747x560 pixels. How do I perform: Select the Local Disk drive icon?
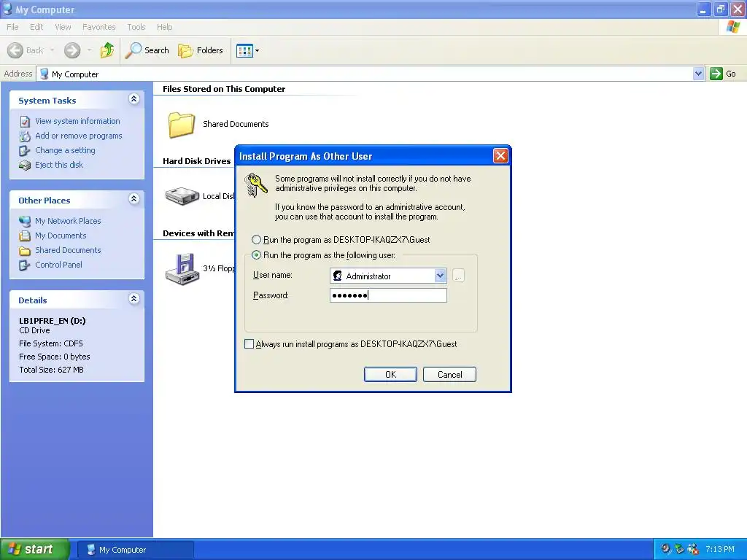(x=182, y=195)
